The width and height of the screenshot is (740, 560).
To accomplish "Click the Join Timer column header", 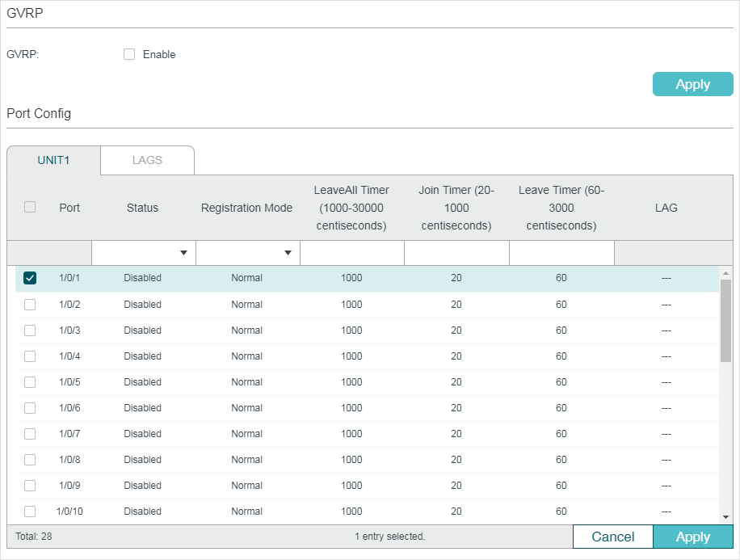I will point(456,208).
